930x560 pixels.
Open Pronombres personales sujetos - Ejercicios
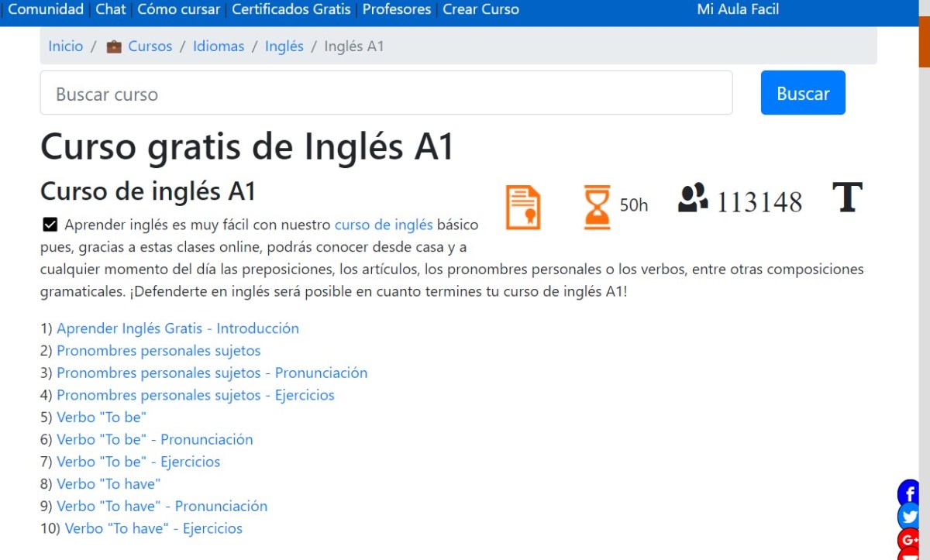click(x=195, y=395)
